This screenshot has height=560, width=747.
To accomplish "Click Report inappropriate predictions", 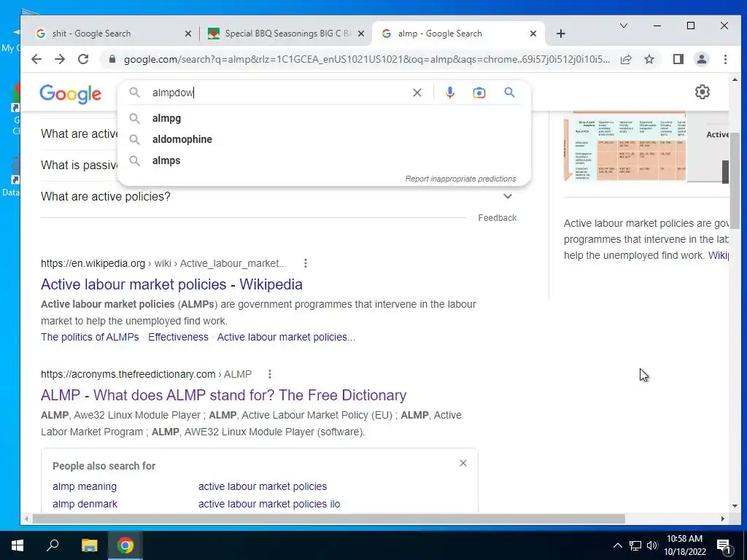I will [x=460, y=179].
